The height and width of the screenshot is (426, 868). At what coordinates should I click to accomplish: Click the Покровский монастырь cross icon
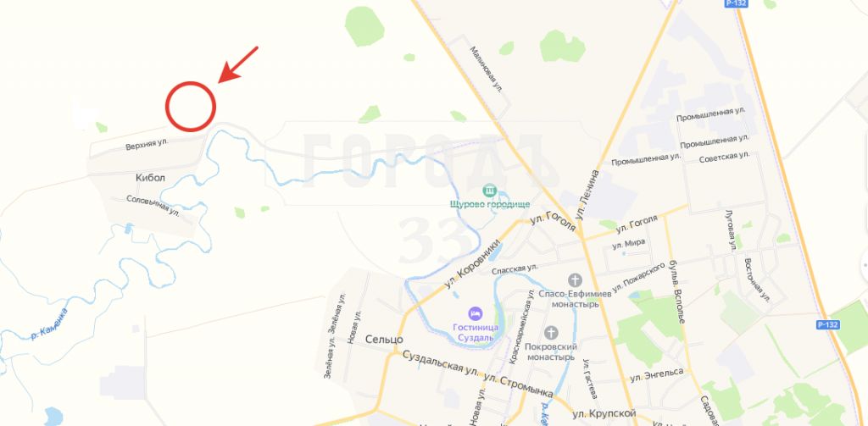coord(551,333)
